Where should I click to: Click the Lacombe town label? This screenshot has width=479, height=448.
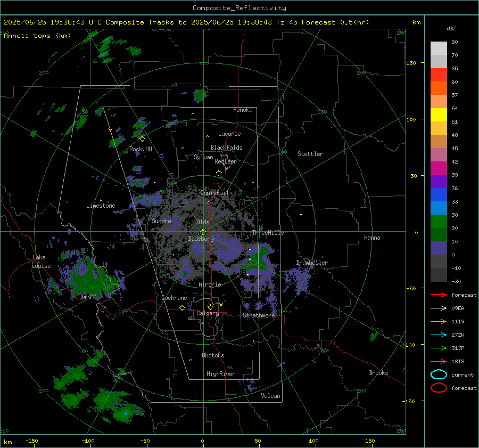pos(229,134)
